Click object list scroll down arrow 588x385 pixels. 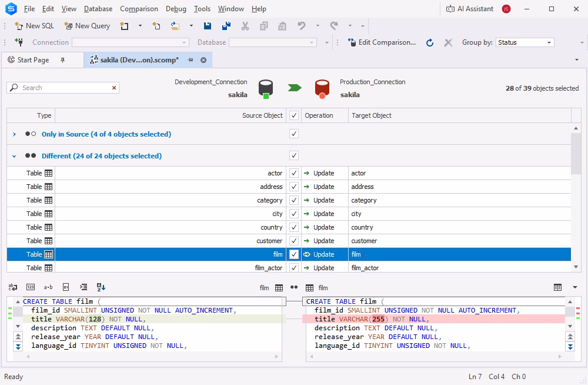point(576,267)
